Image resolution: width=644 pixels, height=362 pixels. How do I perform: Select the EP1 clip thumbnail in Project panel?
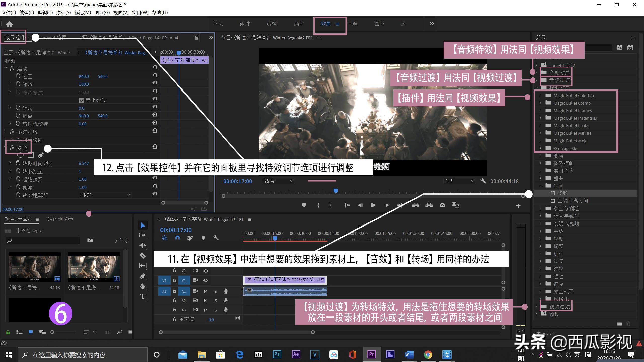point(34,267)
